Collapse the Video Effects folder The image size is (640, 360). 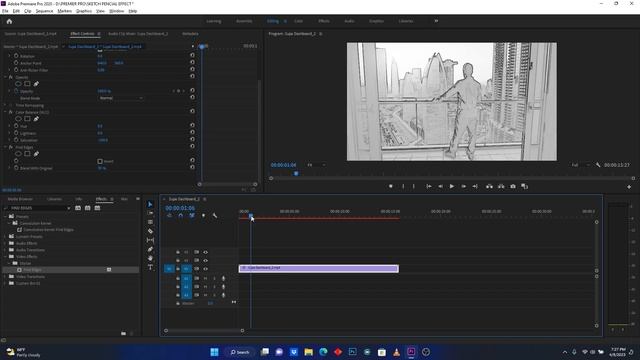coord(6,256)
